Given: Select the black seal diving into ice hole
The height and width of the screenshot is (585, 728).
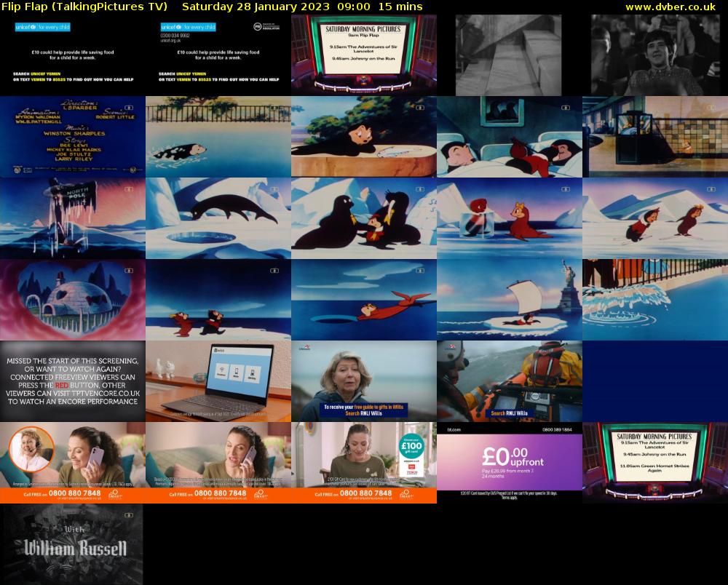Looking at the screenshot, I should click(218, 218).
